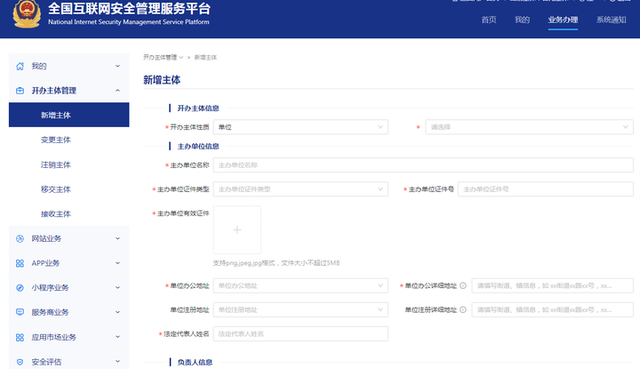Open the 单位办公地址 dropdown
The height and width of the screenshot is (369, 640).
pyautogui.click(x=300, y=286)
